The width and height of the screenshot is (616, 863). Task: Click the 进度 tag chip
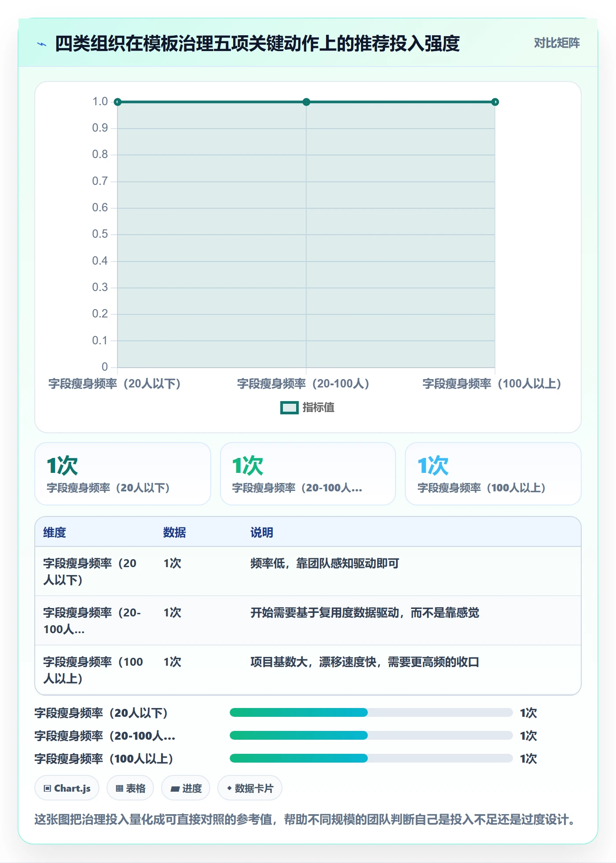click(x=186, y=789)
